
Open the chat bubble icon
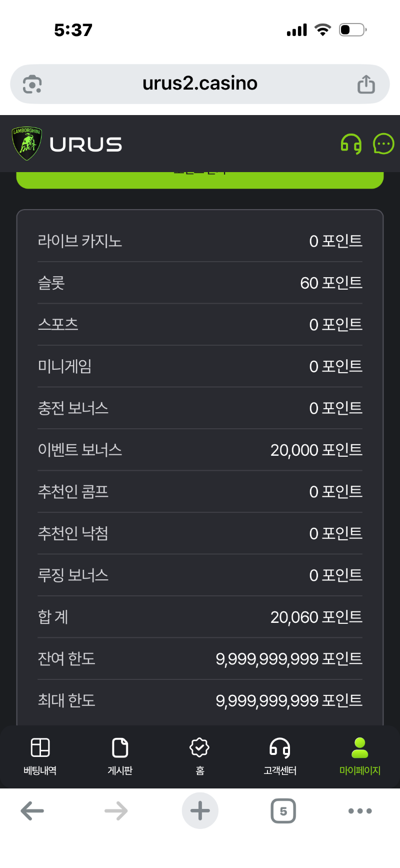click(x=383, y=144)
